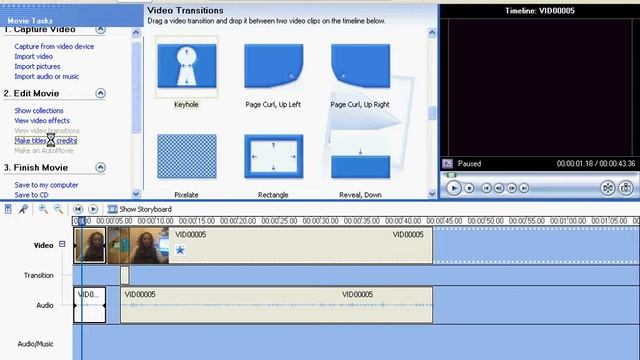Click Save to CD link
The image size is (640, 360).
point(31,195)
